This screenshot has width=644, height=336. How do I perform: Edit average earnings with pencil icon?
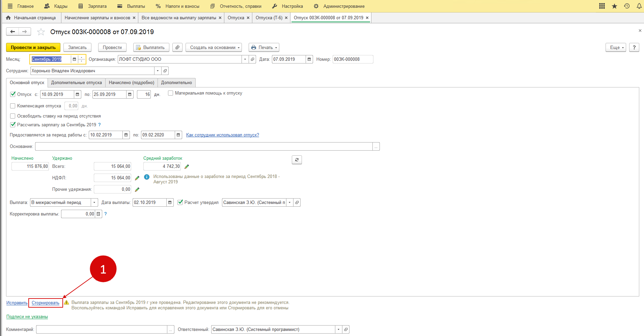pos(187,166)
